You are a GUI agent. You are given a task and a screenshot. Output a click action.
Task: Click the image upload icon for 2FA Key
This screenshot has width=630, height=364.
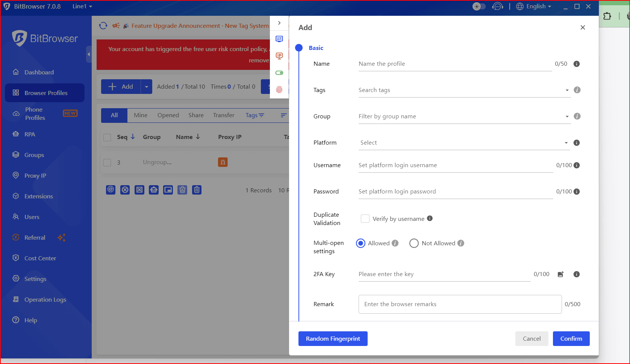click(560, 274)
